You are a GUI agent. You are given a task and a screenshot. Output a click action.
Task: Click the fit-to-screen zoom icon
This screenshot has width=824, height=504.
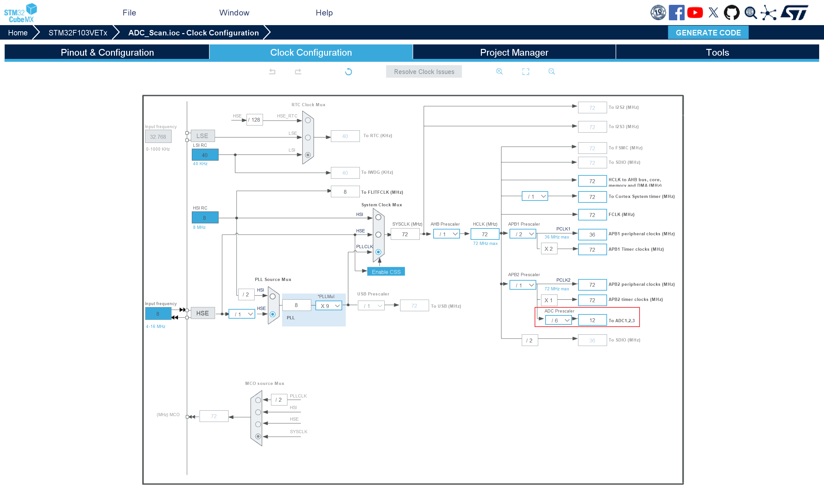coord(525,71)
